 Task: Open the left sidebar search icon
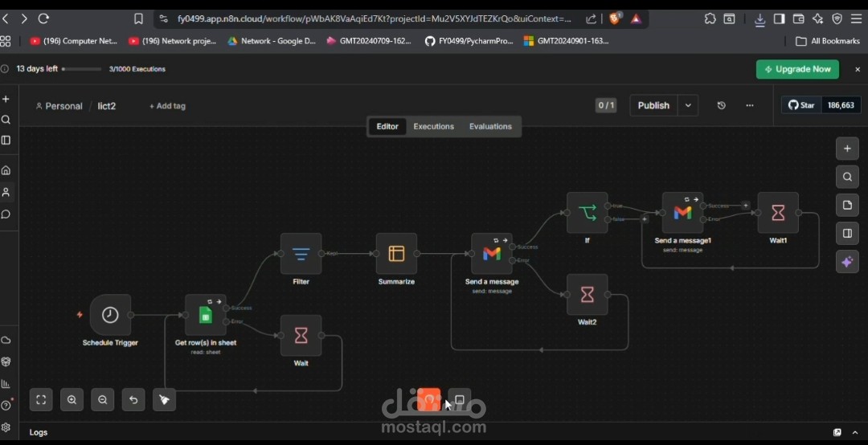[x=6, y=120]
